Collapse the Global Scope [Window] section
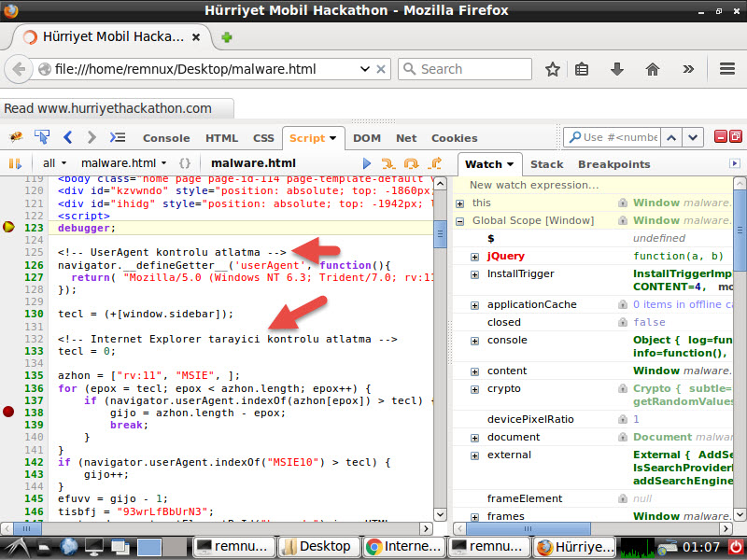Image resolution: width=747 pixels, height=560 pixels. (x=459, y=221)
